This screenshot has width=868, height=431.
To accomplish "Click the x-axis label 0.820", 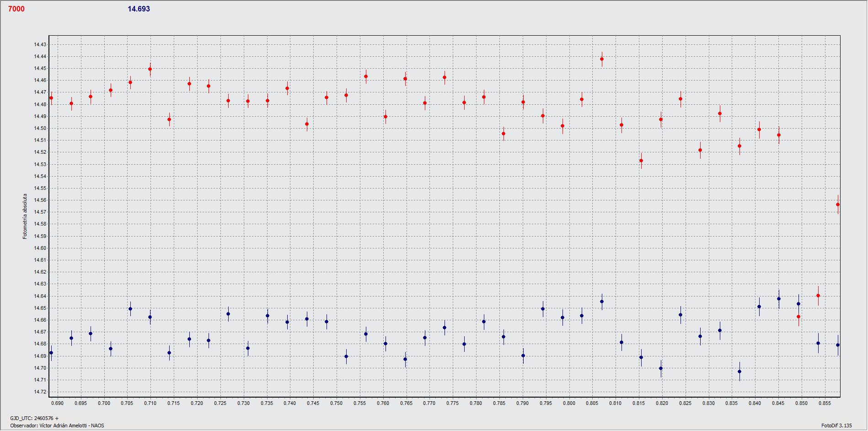I will [x=662, y=403].
